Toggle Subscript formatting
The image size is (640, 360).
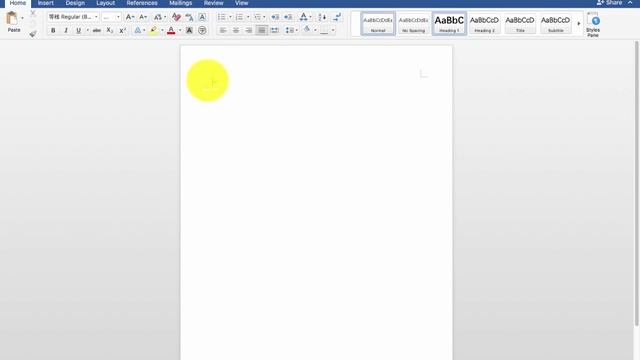point(109,31)
